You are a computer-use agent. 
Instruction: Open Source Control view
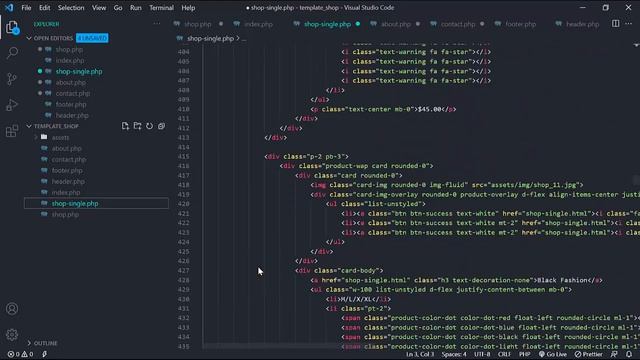[12, 79]
